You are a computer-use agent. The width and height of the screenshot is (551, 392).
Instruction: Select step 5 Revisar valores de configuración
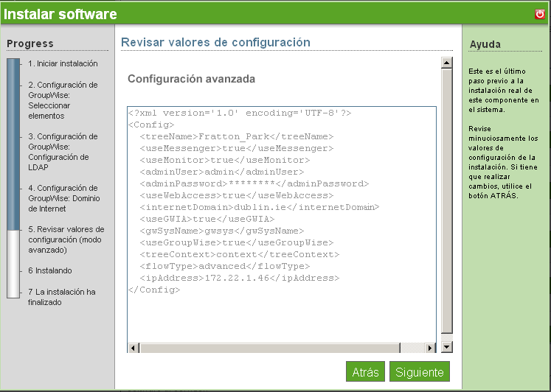(x=66, y=239)
